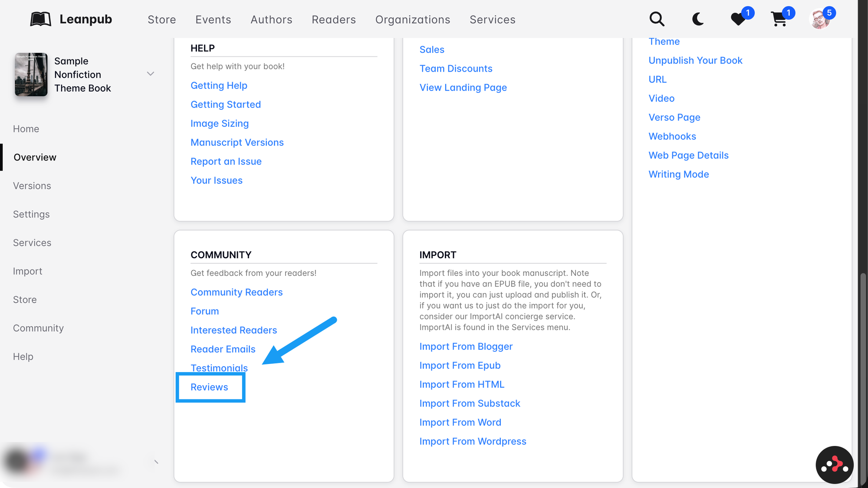Open the Reviews link under Community
Viewport: 868px width, 488px height.
point(209,387)
